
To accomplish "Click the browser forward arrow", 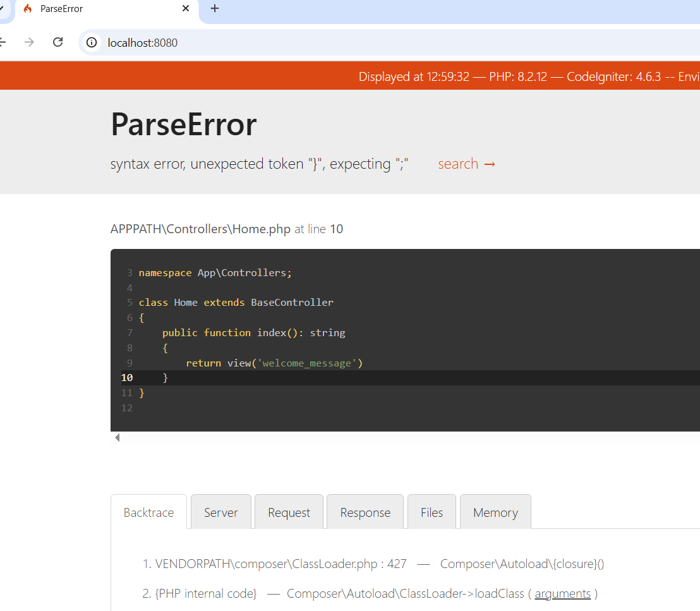I will pos(29,42).
